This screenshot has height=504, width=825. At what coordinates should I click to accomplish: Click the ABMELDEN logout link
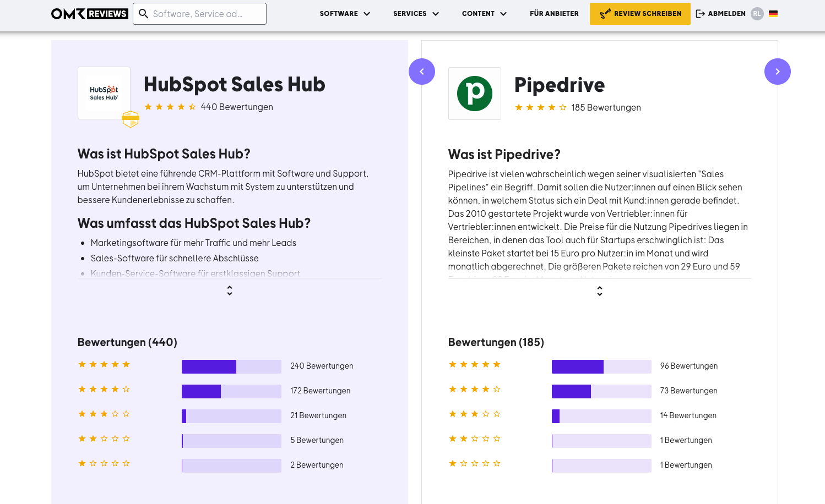pos(721,14)
